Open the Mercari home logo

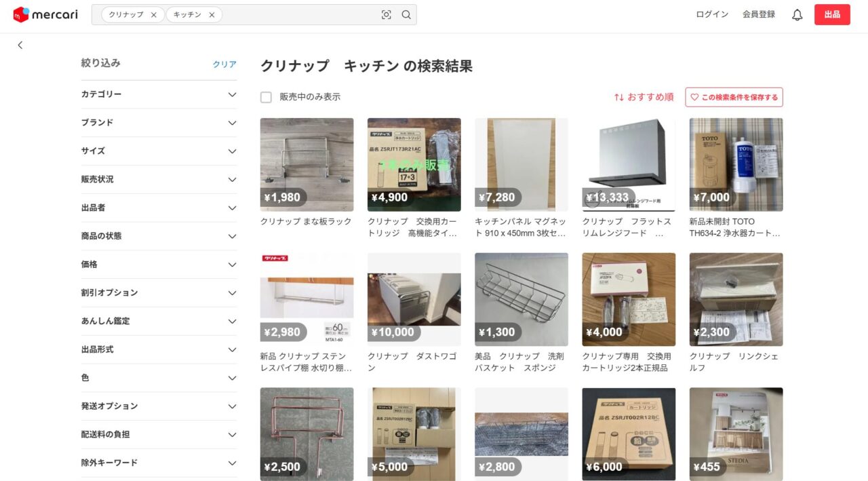(45, 14)
